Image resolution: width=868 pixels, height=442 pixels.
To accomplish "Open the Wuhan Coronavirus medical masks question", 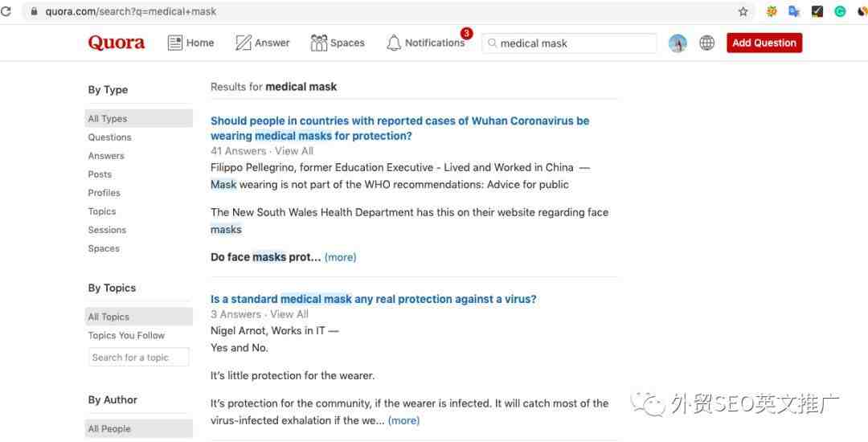I will point(399,129).
